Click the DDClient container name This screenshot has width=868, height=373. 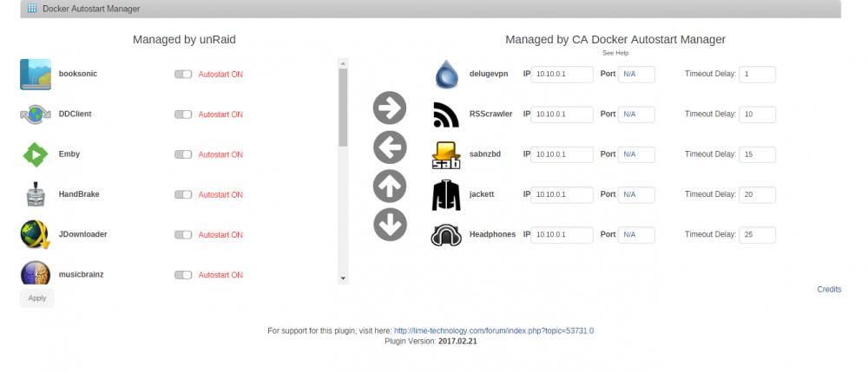coord(76,114)
